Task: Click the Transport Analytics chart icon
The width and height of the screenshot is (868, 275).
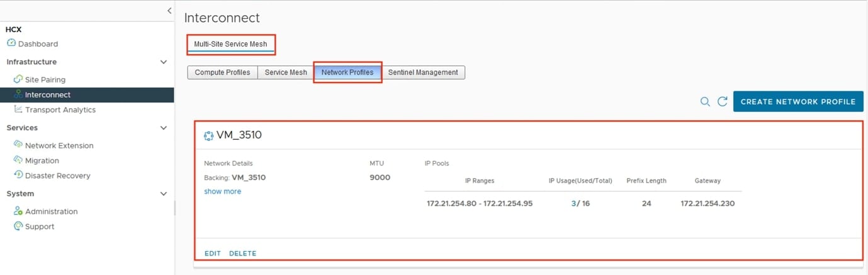Action: [x=18, y=109]
